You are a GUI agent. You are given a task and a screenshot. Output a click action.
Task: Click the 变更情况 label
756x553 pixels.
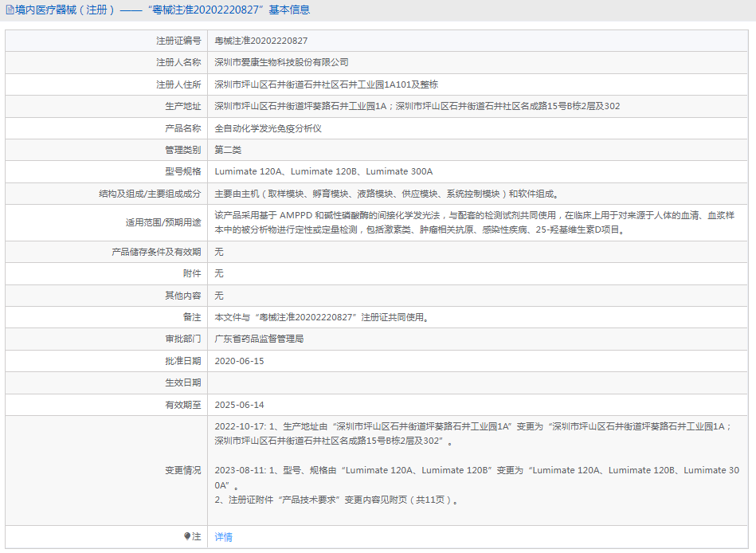[x=182, y=471]
